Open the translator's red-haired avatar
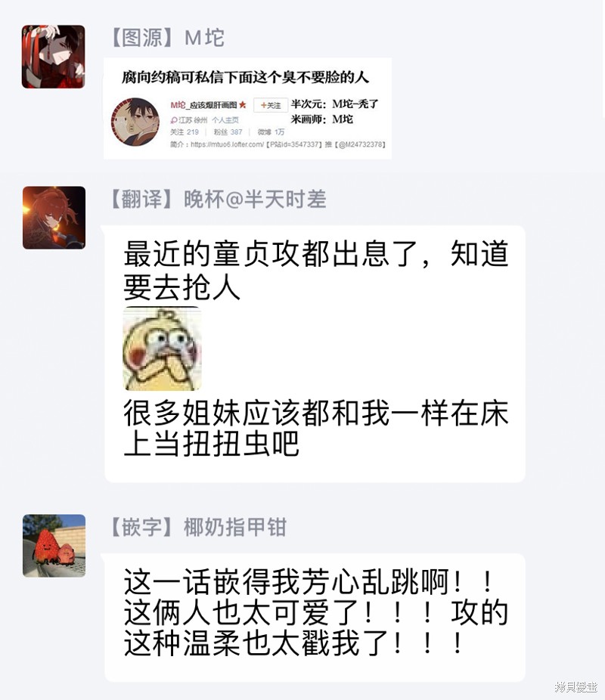 pos(54,218)
